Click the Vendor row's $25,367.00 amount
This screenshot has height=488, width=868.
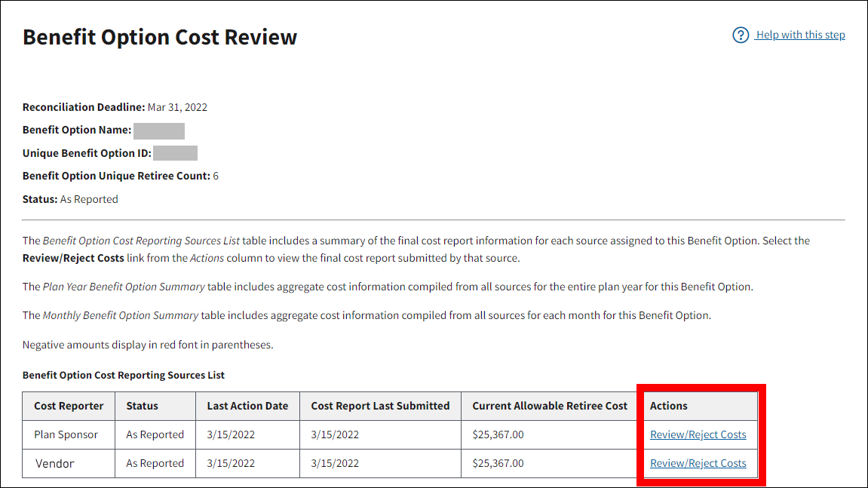point(498,463)
